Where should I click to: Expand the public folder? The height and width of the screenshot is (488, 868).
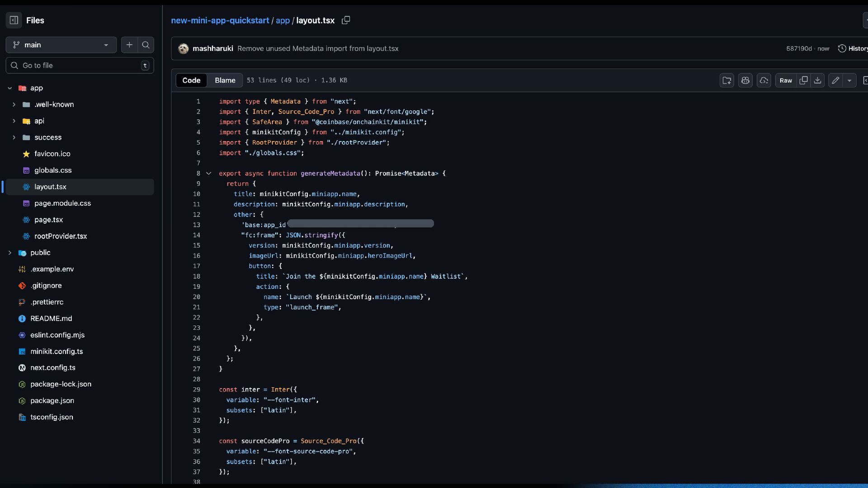point(9,253)
